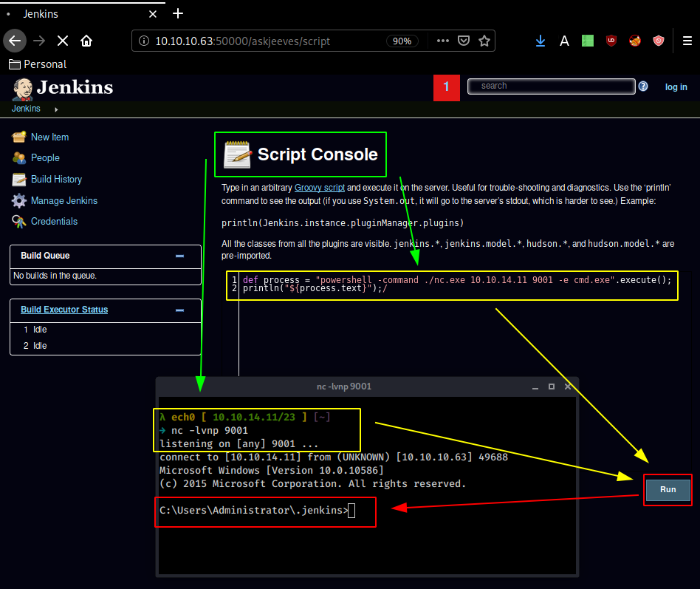
Task: Click the People icon
Action: (x=18, y=157)
